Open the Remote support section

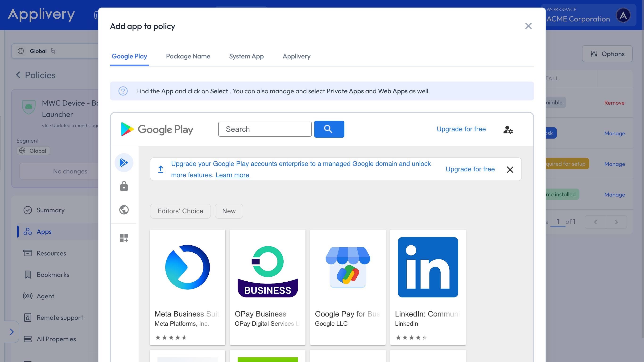[60, 317]
